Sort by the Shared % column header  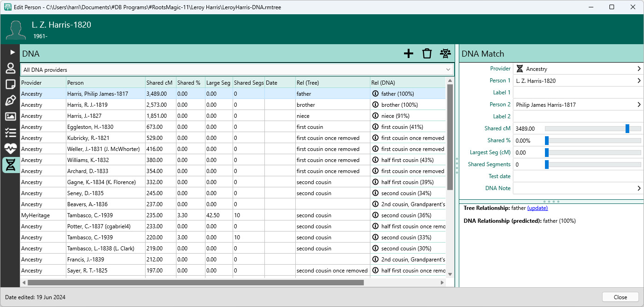[191, 82]
